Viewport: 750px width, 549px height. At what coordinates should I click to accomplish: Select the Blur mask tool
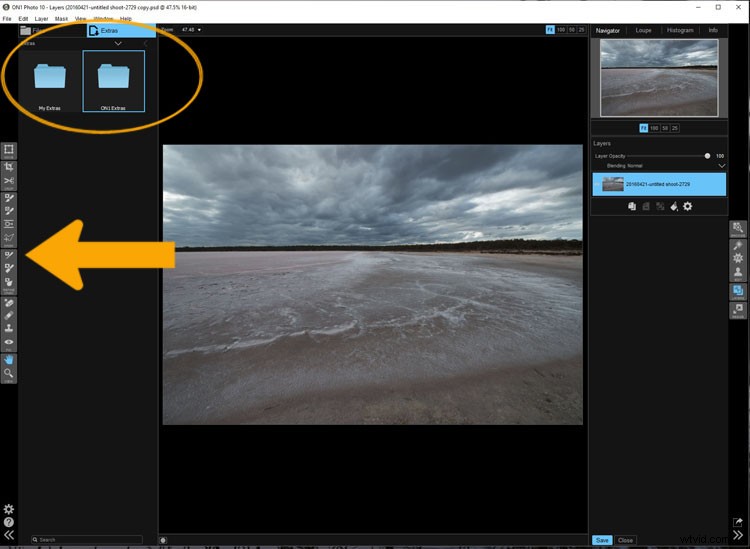9,283
